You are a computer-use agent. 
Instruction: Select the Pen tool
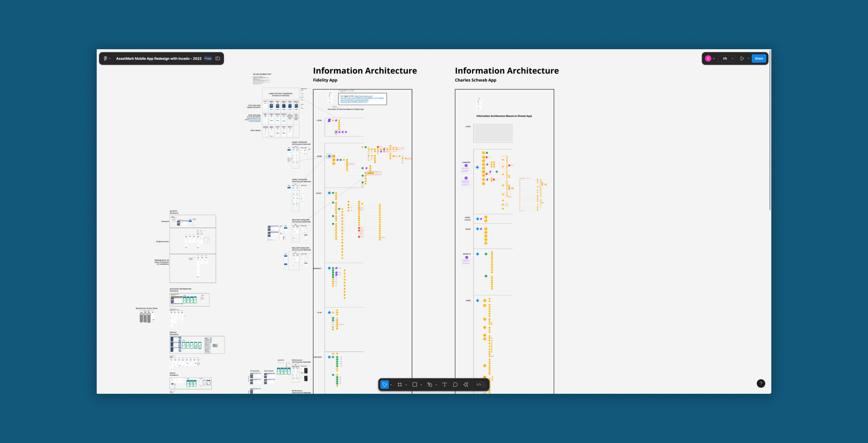click(x=430, y=385)
